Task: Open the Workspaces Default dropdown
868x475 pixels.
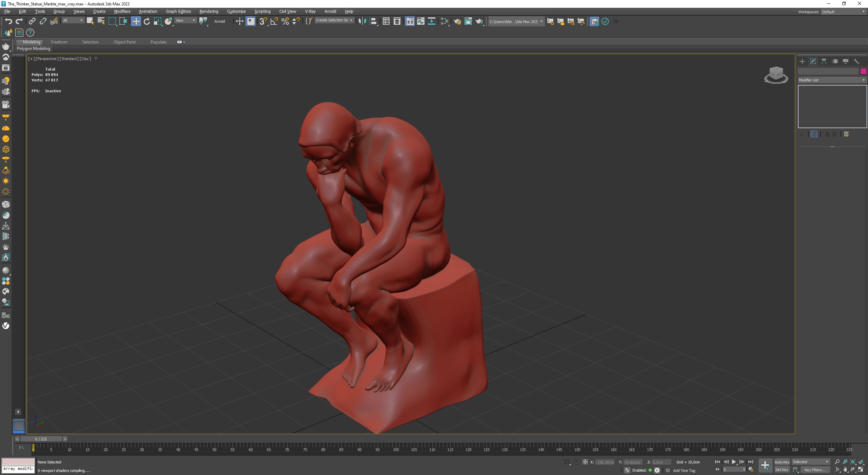Action: (x=844, y=12)
